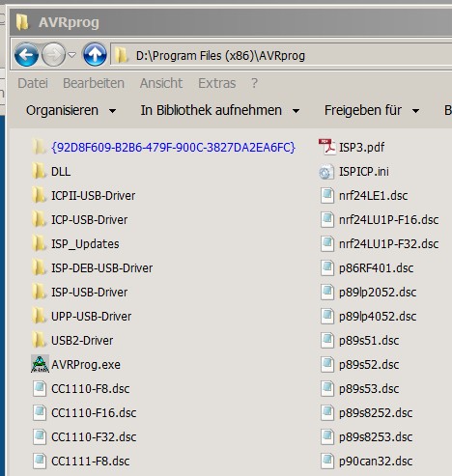The image size is (452, 476).
Task: Open the Bearbeiten menu
Action: pos(94,83)
